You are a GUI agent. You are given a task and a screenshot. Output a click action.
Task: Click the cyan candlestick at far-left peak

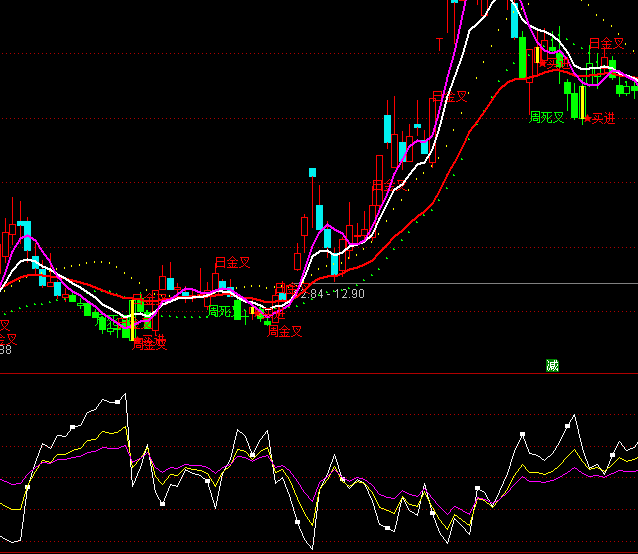point(24,227)
